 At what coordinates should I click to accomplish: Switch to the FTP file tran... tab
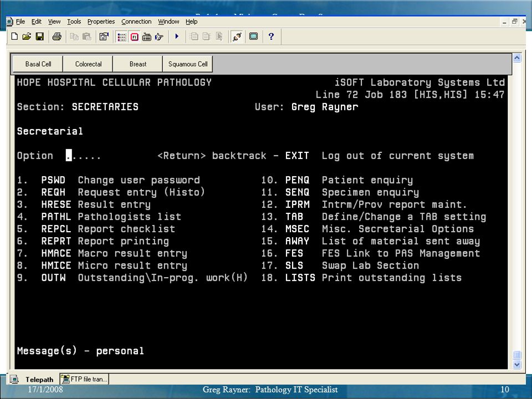tap(84, 379)
